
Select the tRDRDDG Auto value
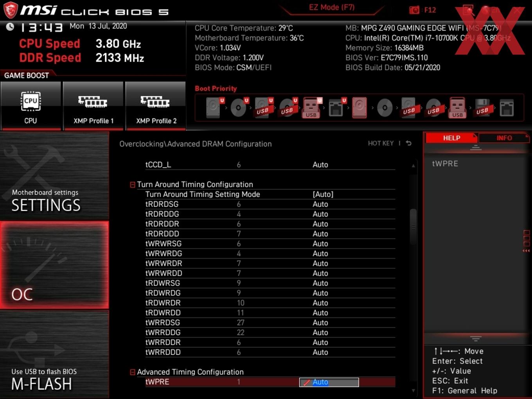320,214
